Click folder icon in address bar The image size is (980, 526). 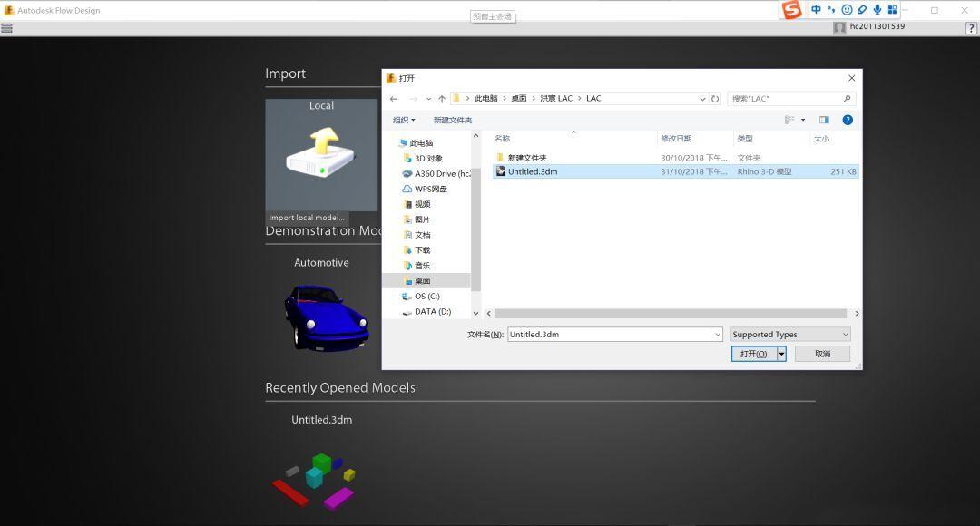coord(456,99)
